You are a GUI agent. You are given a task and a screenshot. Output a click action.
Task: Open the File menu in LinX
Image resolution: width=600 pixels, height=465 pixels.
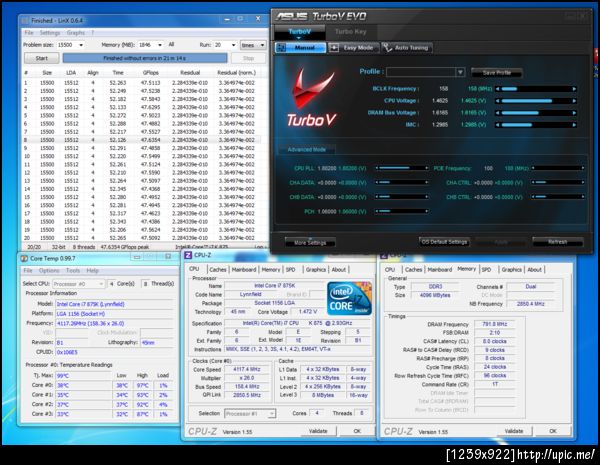pos(29,33)
